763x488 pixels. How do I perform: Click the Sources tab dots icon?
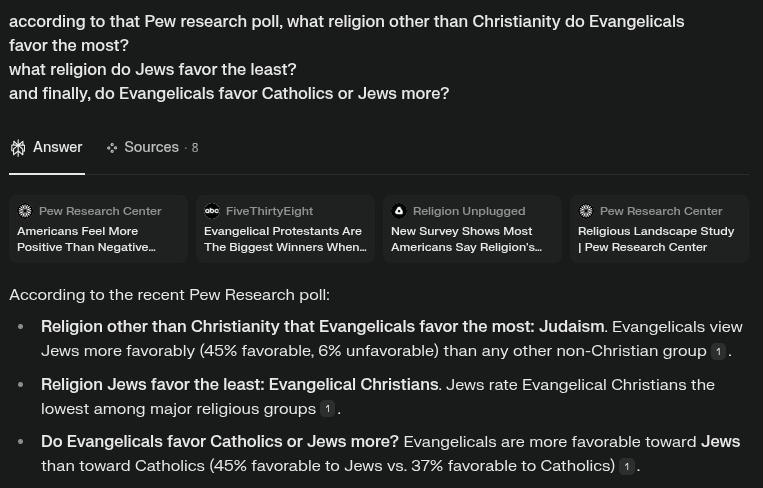[112, 148]
